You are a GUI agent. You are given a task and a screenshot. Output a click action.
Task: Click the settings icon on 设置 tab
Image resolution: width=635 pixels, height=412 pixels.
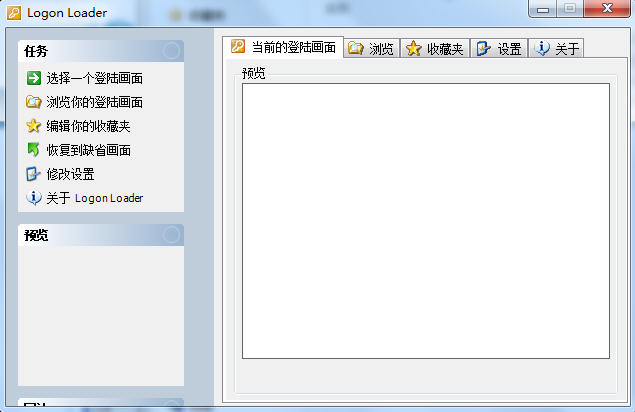click(484, 48)
